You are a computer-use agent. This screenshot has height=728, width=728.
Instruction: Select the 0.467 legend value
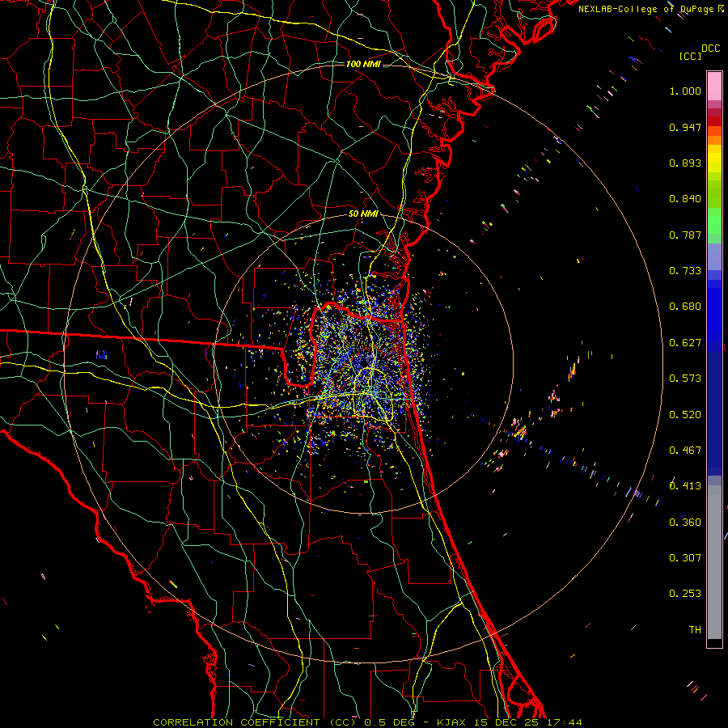coord(685,451)
